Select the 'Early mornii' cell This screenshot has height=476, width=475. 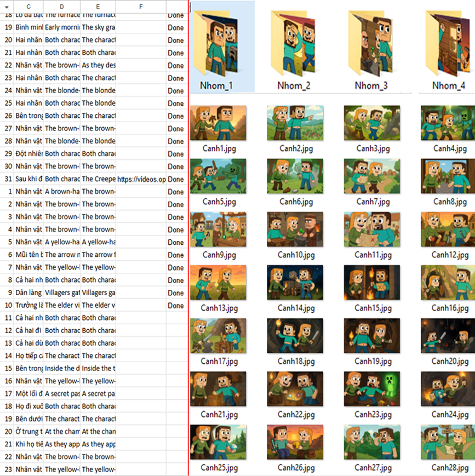tap(62, 27)
